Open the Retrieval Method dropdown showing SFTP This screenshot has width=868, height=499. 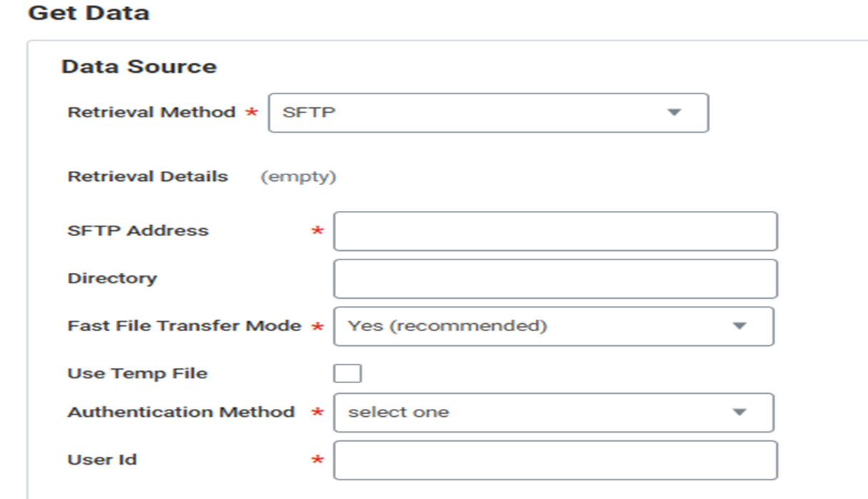(488, 113)
